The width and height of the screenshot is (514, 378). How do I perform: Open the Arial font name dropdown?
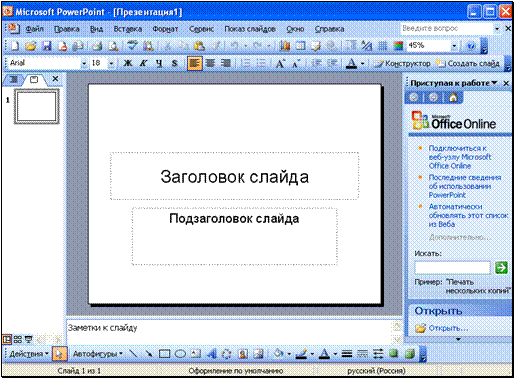click(x=84, y=63)
